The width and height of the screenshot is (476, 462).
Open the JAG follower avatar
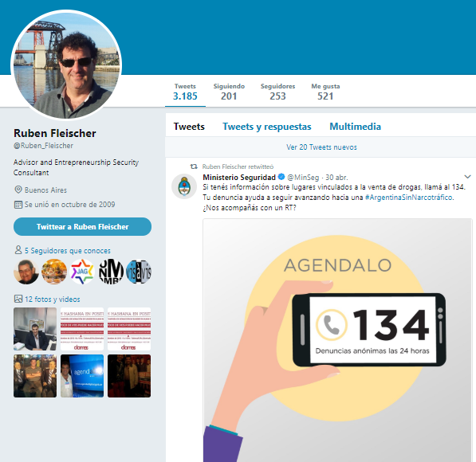click(x=82, y=272)
